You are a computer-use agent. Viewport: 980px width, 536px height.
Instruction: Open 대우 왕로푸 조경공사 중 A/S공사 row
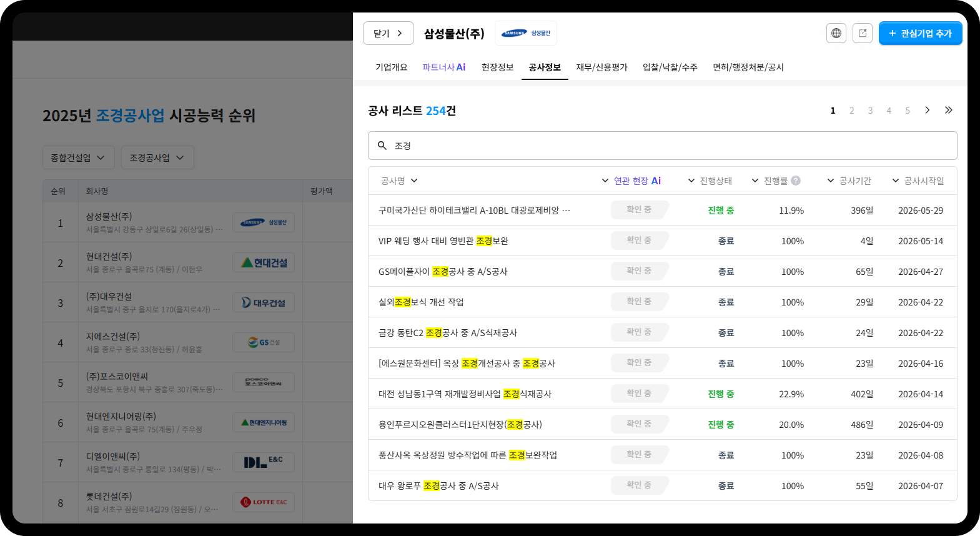663,486
